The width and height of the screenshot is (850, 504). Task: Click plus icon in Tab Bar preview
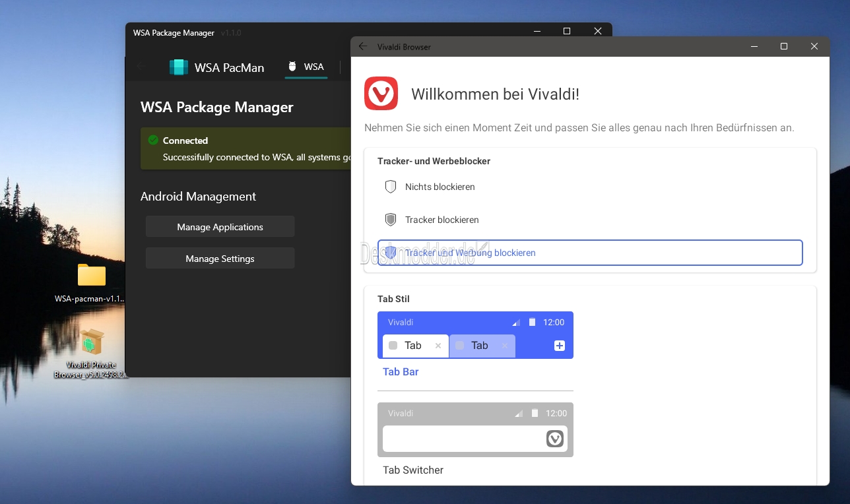click(560, 346)
